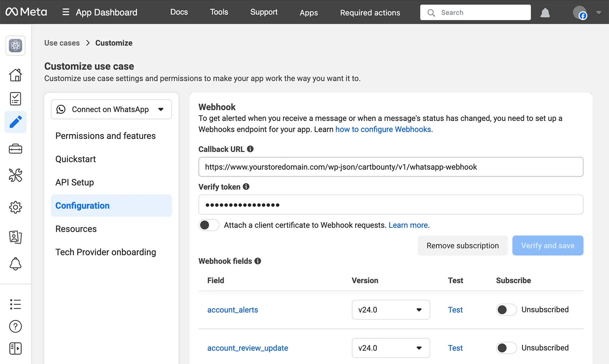Open the Settings gear icon in sidebar

[x=15, y=207]
